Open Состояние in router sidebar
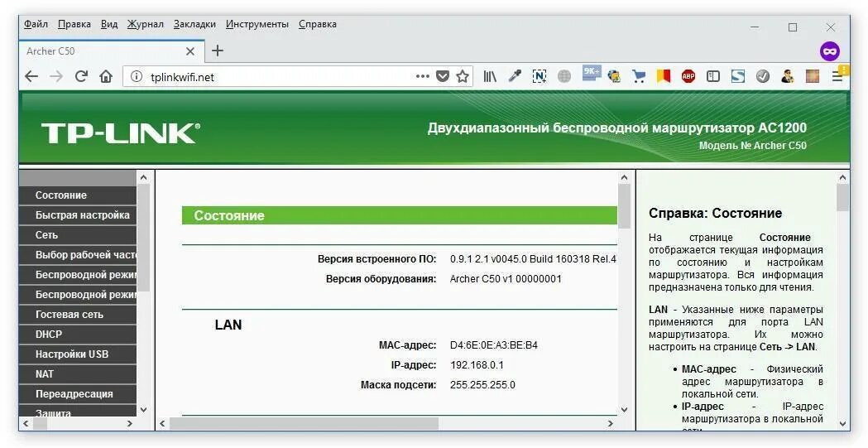The width and height of the screenshot is (868, 448). tap(78, 195)
